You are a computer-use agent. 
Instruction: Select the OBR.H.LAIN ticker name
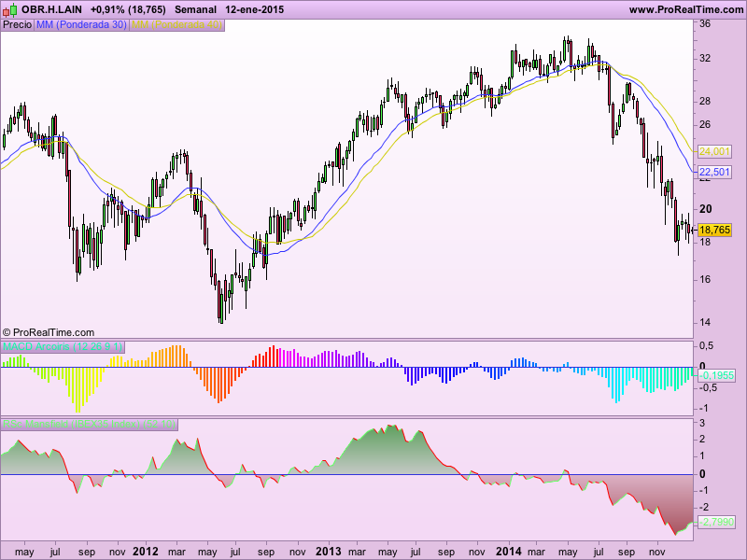pos(52,9)
